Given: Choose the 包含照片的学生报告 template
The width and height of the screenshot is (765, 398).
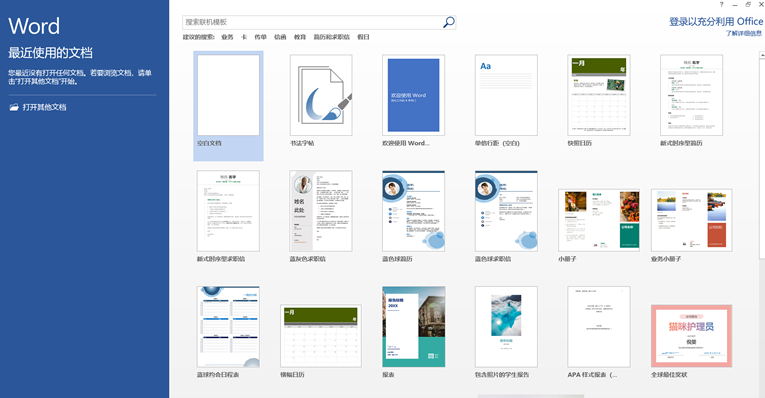Looking at the screenshot, I should (x=506, y=327).
